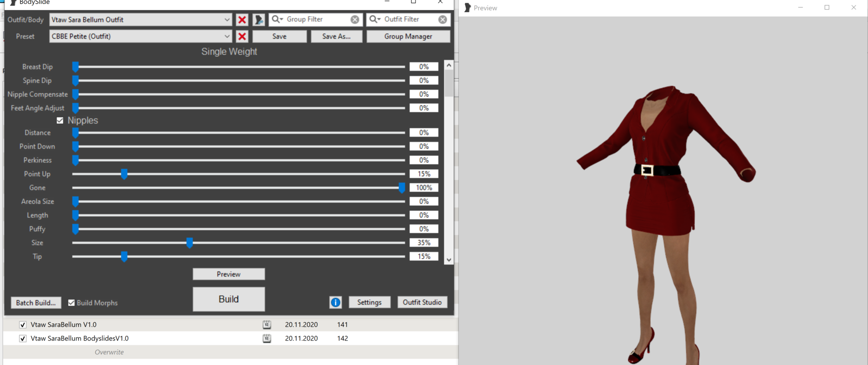Click priority number 142 in mod list
This screenshot has width=868, height=365.
coord(342,338)
